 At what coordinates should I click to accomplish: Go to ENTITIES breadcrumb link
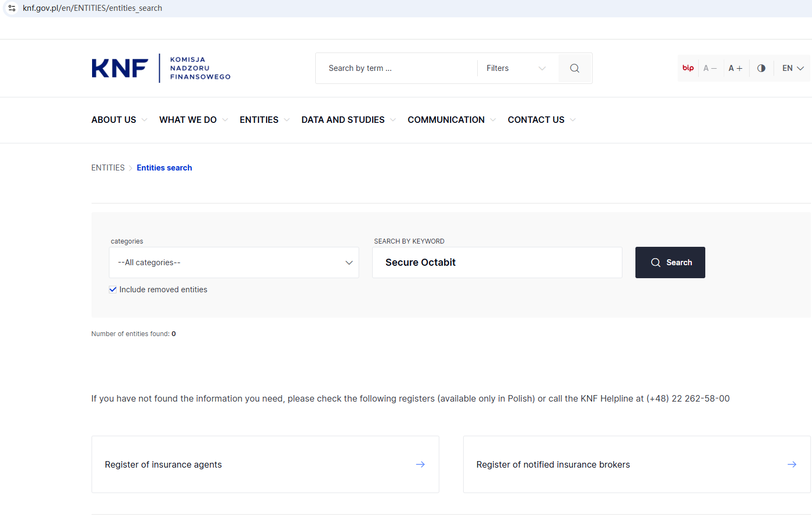pos(108,168)
